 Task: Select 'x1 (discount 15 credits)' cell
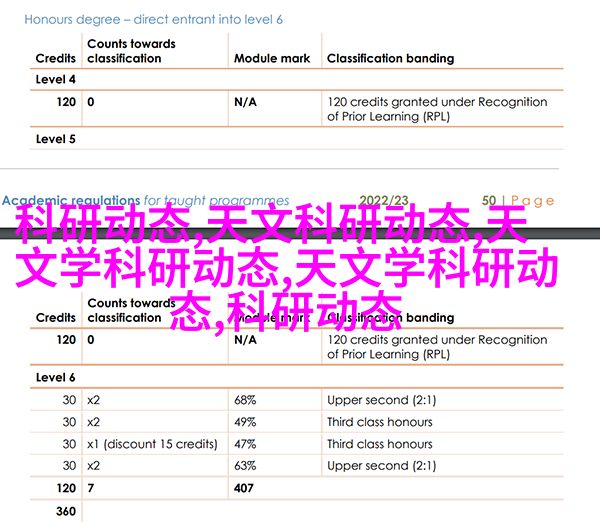click(152, 444)
